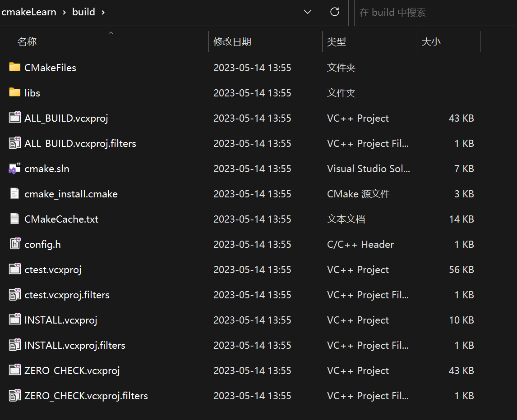Click the ZERO_CHECK.vcxproj.filters file icon
Screen dimensions: 517x420
point(14,395)
